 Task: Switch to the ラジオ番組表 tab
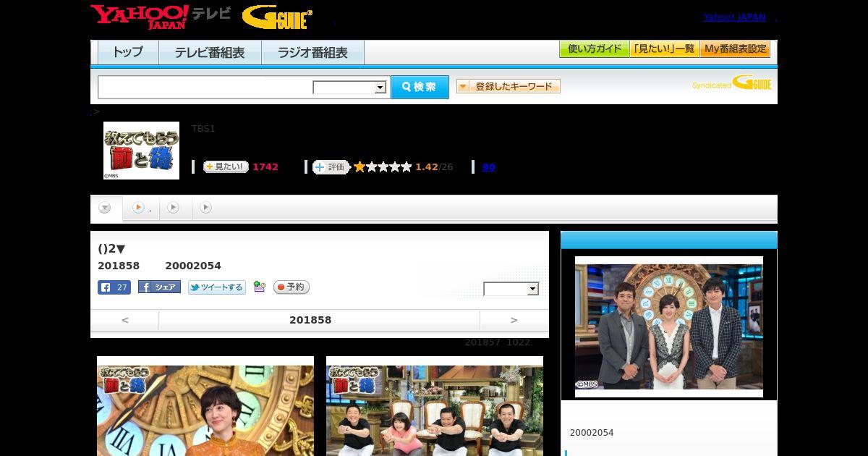coord(312,53)
